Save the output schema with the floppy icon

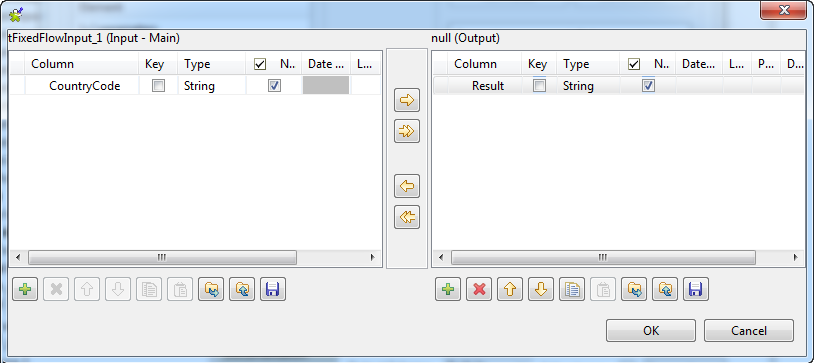tap(696, 289)
